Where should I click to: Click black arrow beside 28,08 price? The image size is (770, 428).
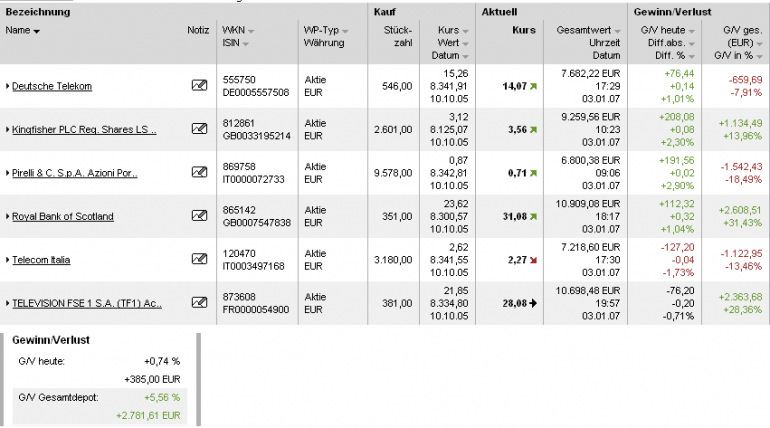[x=533, y=303]
